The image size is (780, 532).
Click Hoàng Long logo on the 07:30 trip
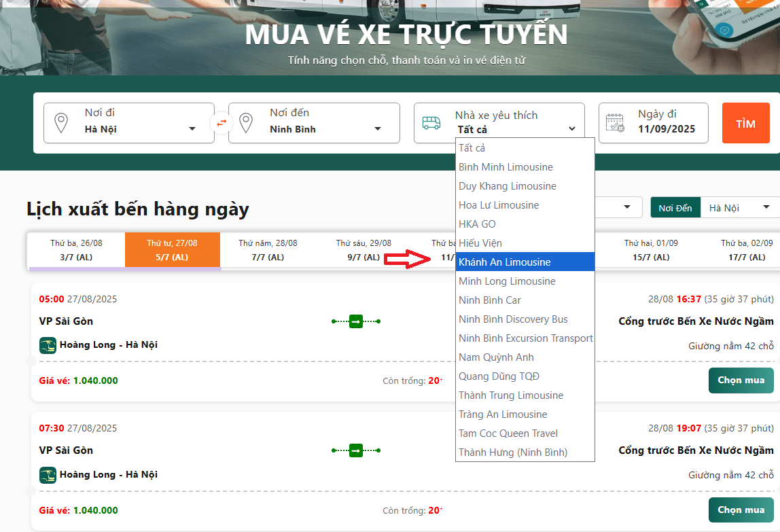pyautogui.click(x=48, y=475)
